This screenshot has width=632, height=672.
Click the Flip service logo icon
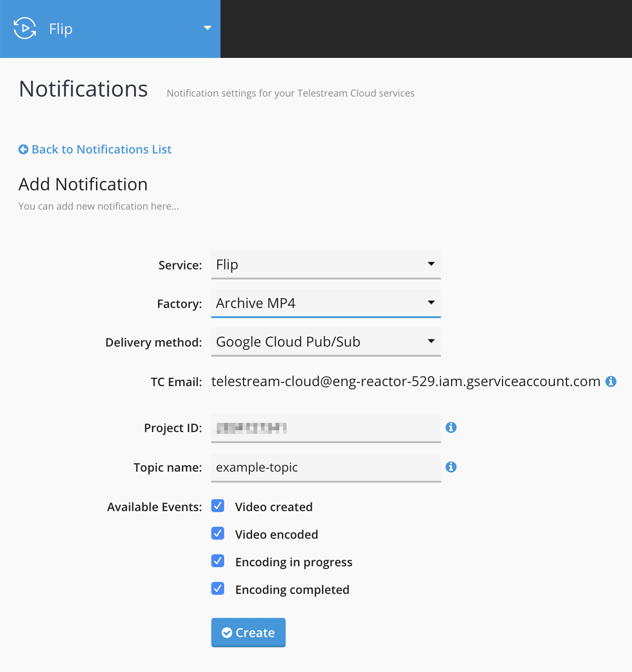pos(25,28)
